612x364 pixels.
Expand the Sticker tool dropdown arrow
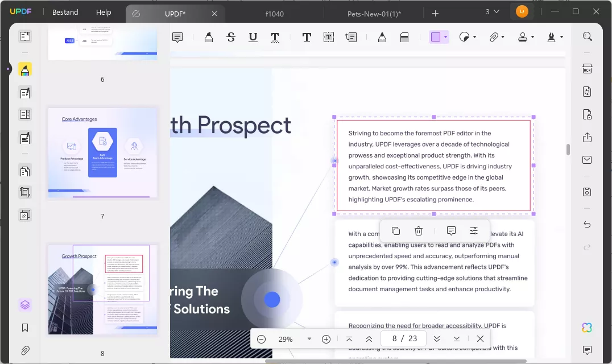pyautogui.click(x=474, y=37)
